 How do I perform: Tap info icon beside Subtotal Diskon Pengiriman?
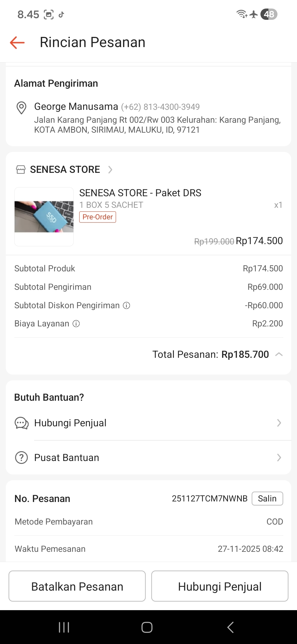point(127,305)
